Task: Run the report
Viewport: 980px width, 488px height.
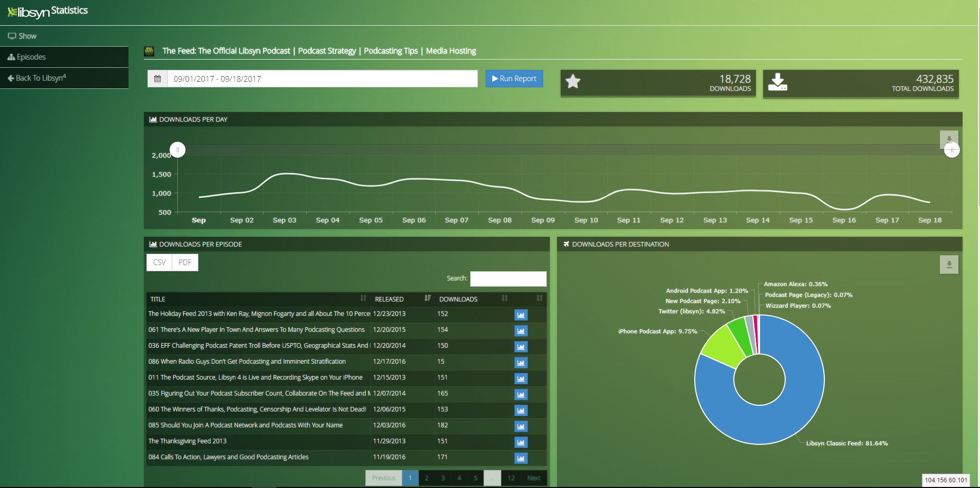Action: [x=514, y=79]
